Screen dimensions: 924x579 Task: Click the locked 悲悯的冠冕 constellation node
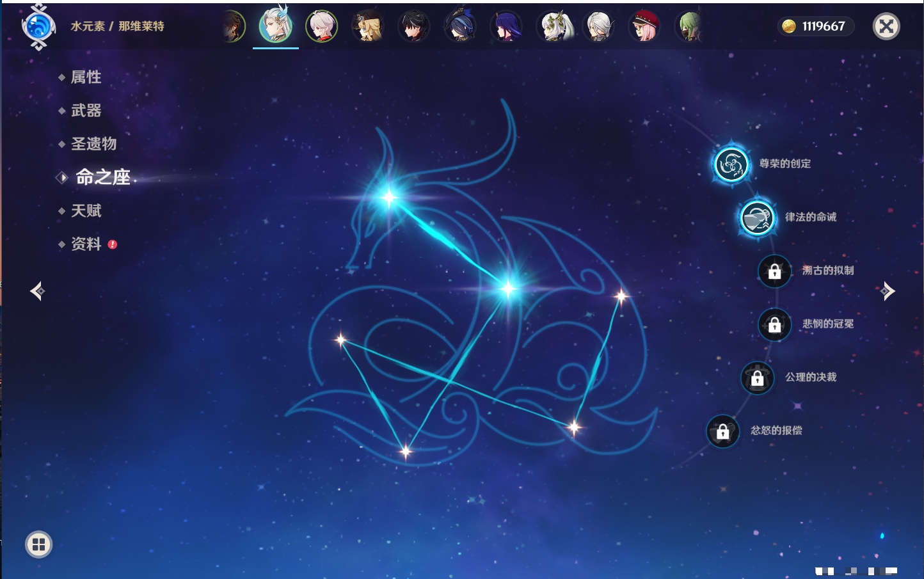774,324
